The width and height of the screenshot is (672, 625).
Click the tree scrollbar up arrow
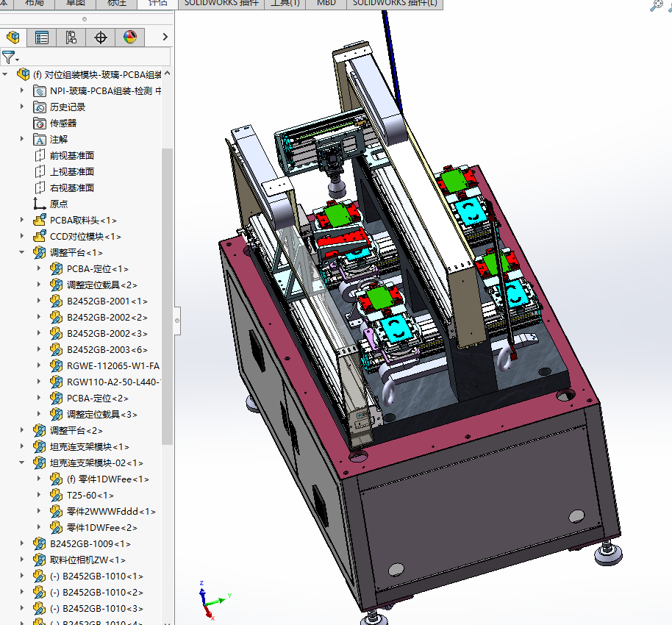click(167, 74)
